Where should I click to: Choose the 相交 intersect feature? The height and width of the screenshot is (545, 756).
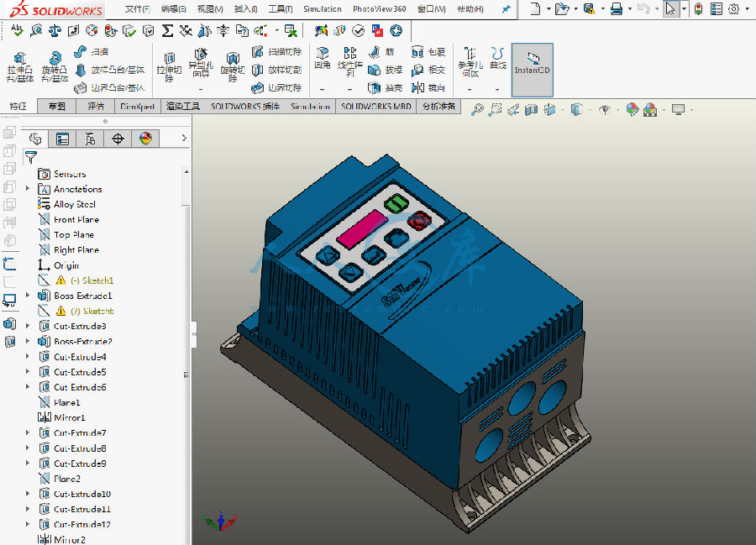pos(428,70)
